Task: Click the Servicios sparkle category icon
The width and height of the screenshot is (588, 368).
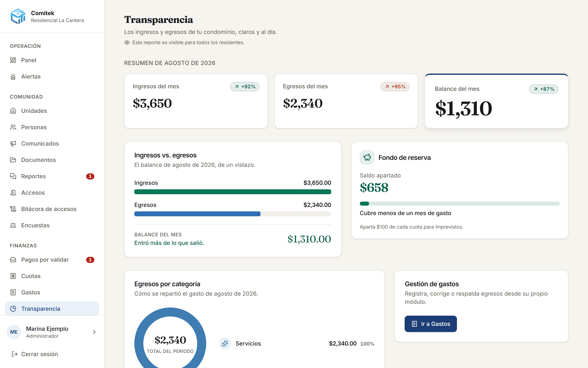Action: (225, 343)
